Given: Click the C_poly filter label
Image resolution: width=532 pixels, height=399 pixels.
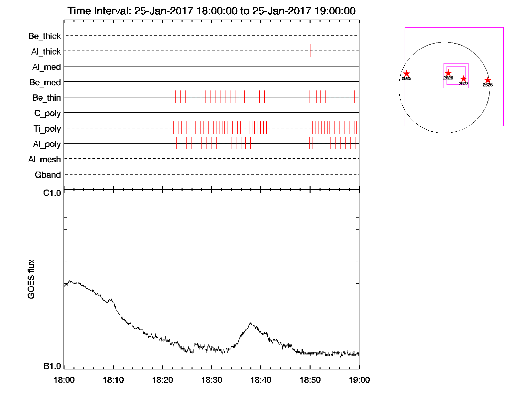Looking at the screenshot, I should pyautogui.click(x=48, y=113).
